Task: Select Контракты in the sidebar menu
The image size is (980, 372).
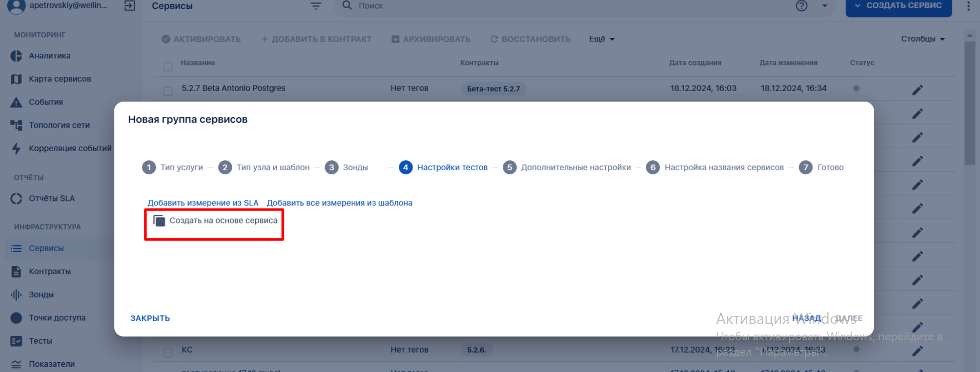Action: [x=50, y=272]
